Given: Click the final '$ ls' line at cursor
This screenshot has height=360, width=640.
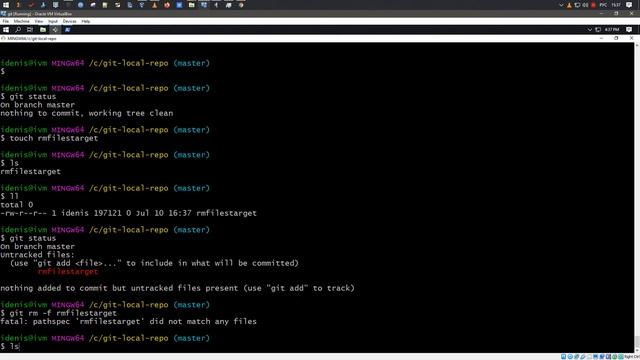Looking at the screenshot, I should (x=10, y=347).
